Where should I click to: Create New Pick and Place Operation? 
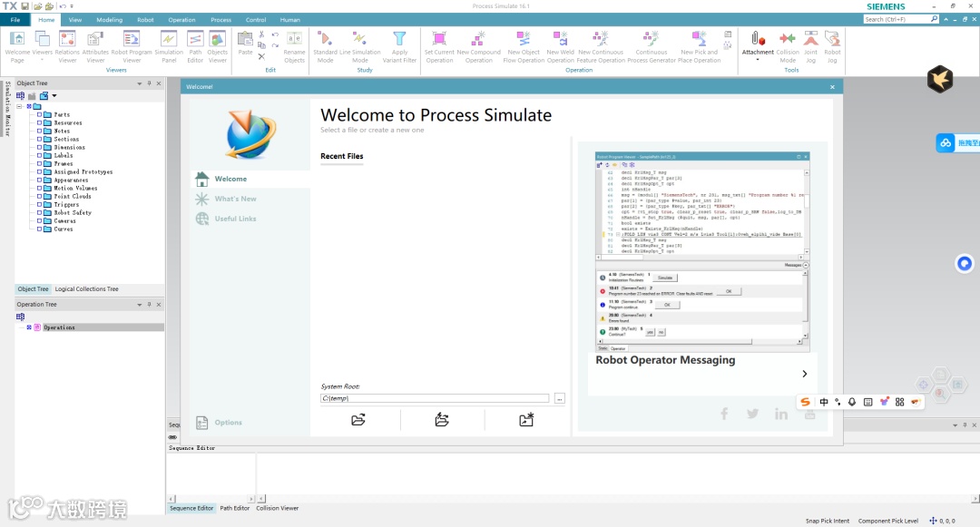point(699,47)
